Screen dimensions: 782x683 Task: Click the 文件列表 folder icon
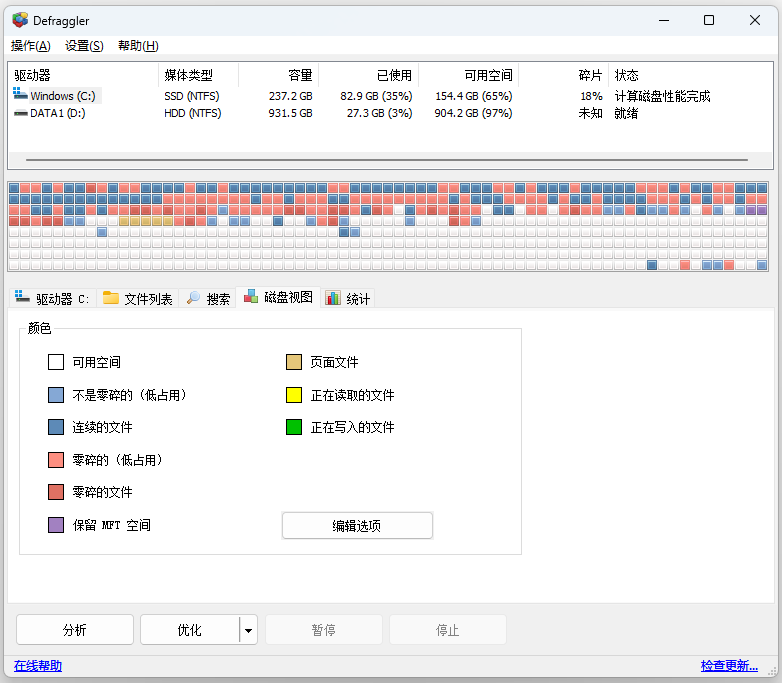pyautogui.click(x=110, y=298)
